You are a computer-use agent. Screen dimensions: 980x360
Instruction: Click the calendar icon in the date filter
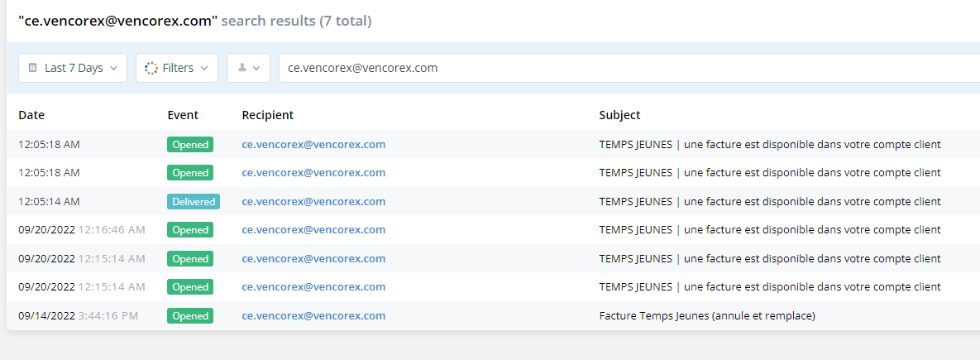tap(32, 68)
